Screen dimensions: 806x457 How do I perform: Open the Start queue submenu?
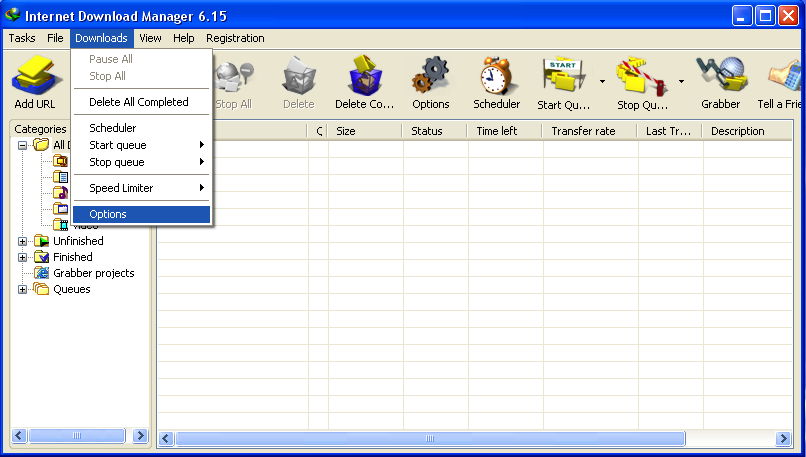coord(141,145)
